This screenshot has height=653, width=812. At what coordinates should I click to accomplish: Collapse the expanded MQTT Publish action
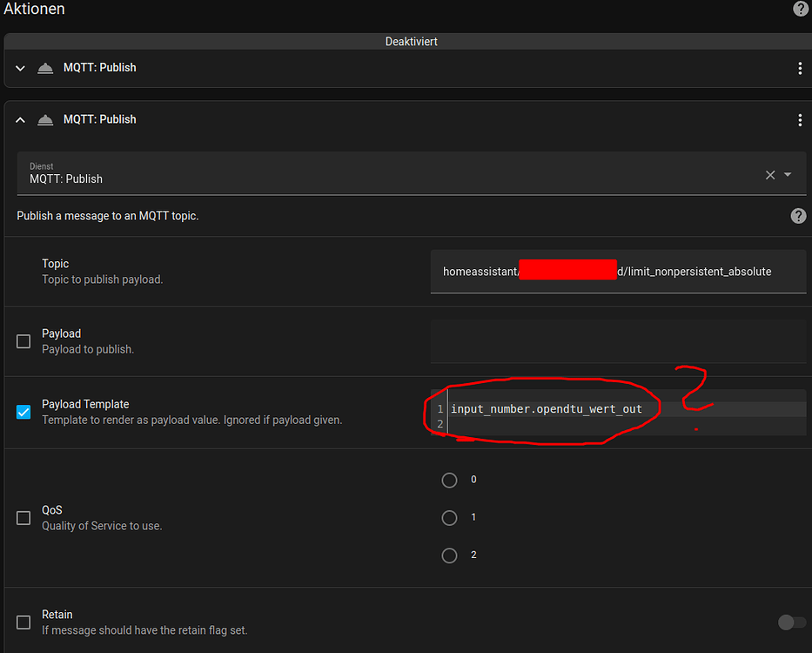tap(19, 119)
